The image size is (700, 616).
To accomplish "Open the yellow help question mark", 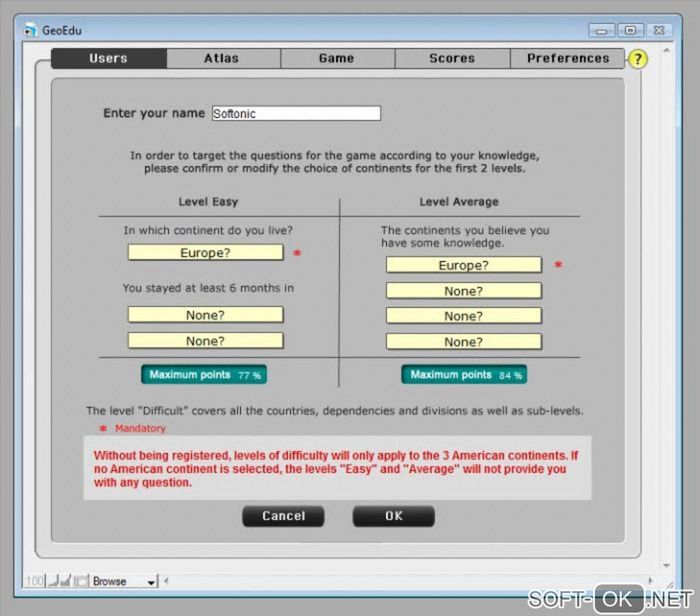I will pyautogui.click(x=638, y=58).
